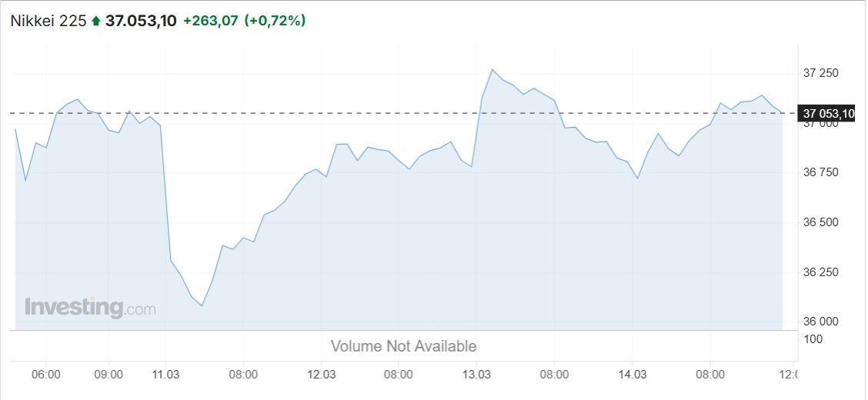Click the Volume Not Available text
Screen dimensions: 868x400
tap(403, 346)
